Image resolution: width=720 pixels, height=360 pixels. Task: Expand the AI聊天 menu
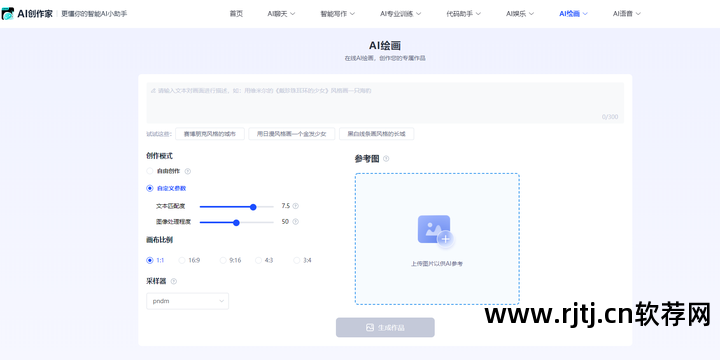(x=281, y=14)
